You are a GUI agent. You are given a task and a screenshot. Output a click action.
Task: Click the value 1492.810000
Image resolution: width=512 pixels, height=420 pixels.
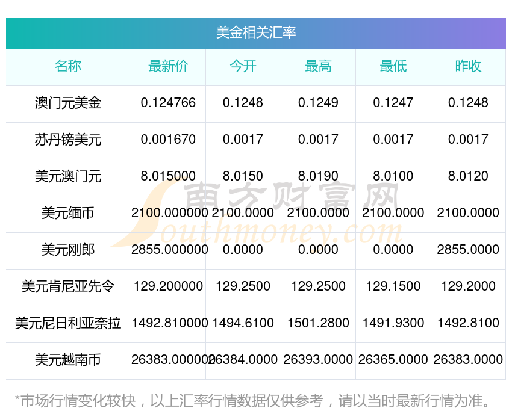coord(169,324)
